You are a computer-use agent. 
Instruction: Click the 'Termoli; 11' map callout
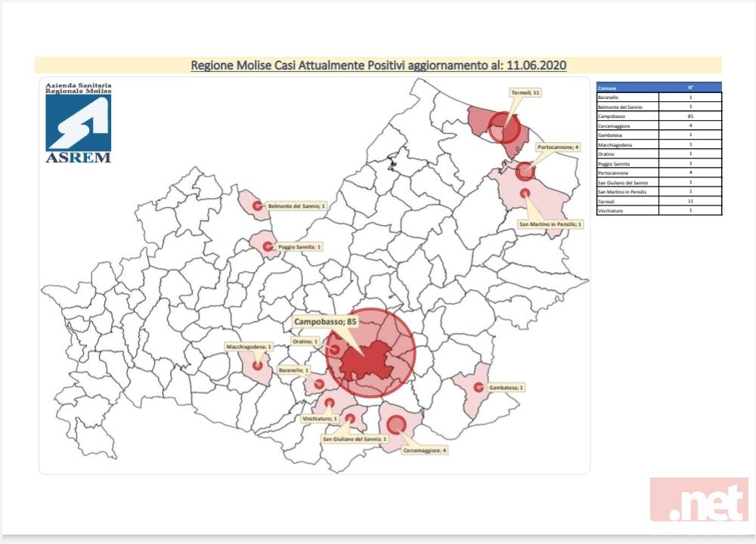[525, 92]
